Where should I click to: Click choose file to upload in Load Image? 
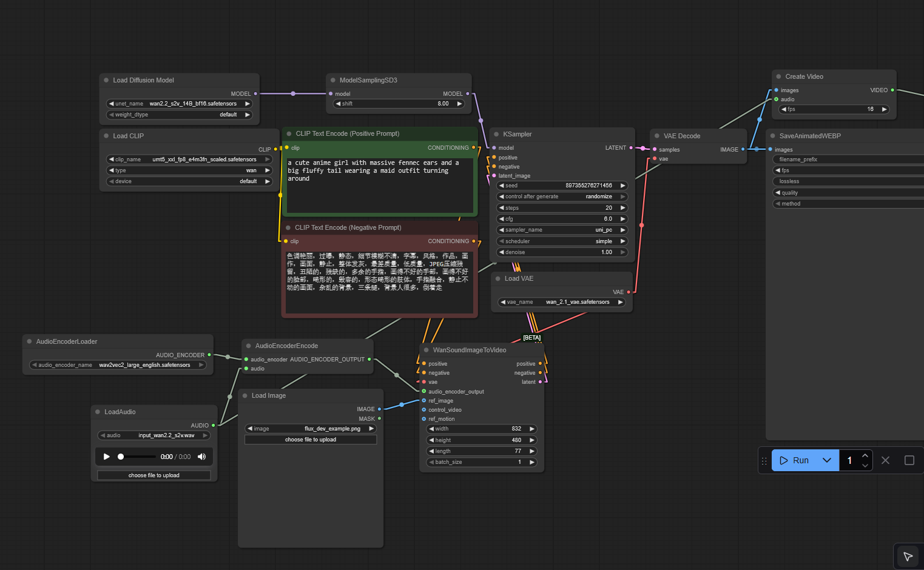(311, 440)
